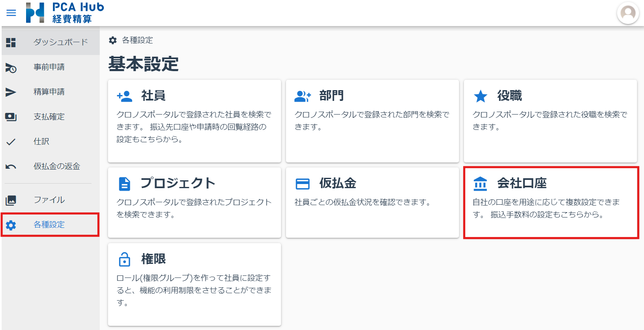The height and width of the screenshot is (330, 644).
Task: Click the star icon on 役職 card
Action: 481,96
